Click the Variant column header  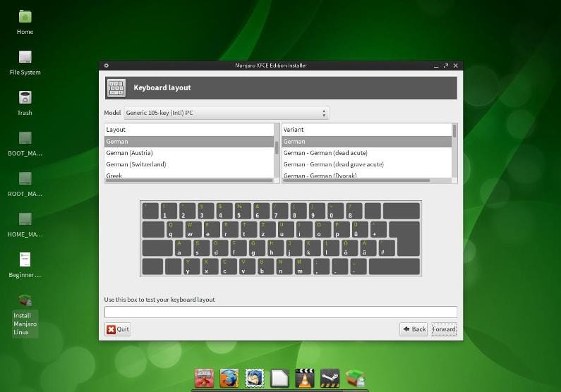click(367, 130)
